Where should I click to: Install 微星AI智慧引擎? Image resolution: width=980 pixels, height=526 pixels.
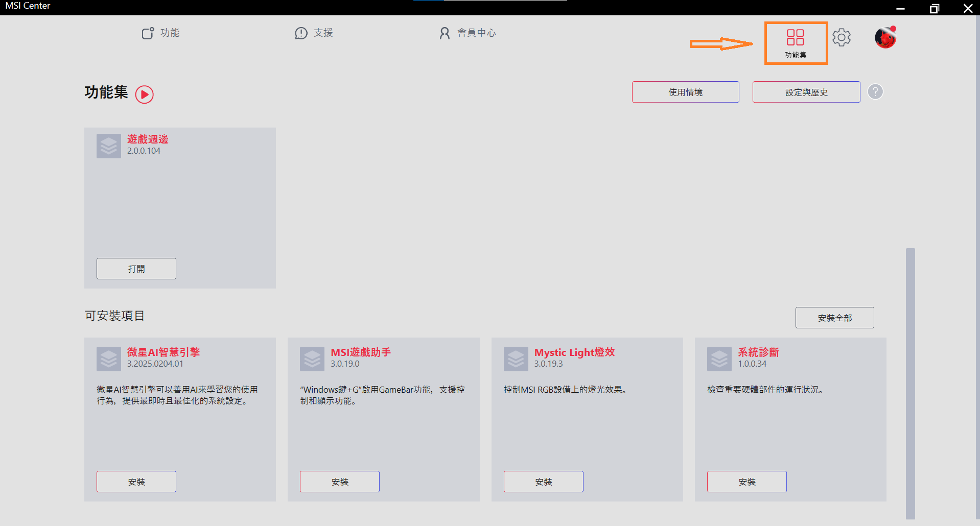coord(136,482)
